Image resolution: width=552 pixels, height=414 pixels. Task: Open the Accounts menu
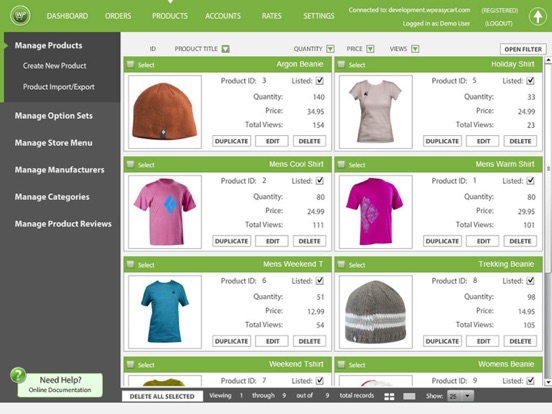tap(223, 16)
